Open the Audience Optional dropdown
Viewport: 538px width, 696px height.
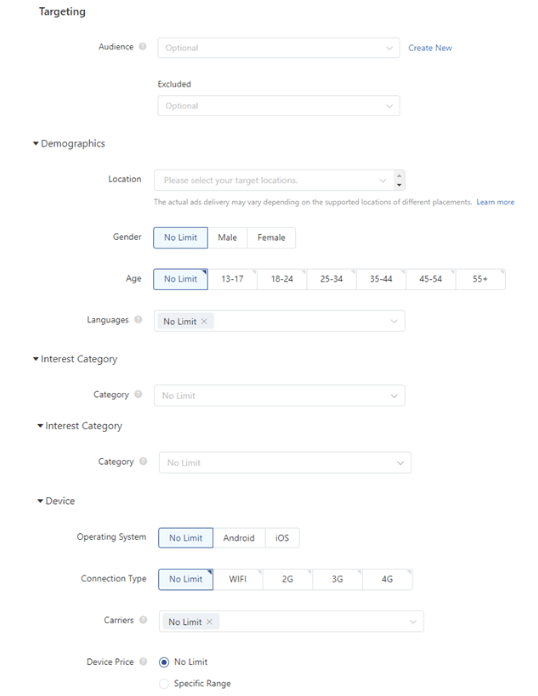point(279,48)
